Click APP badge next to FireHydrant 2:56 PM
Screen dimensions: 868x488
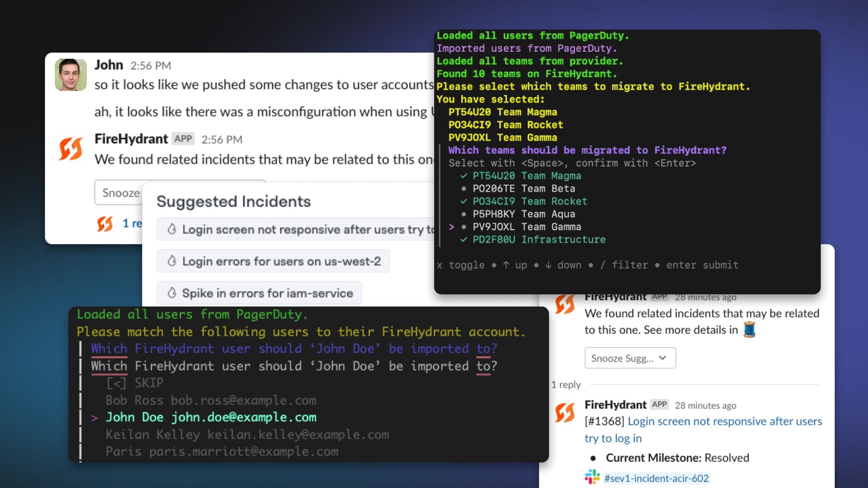[183, 139]
